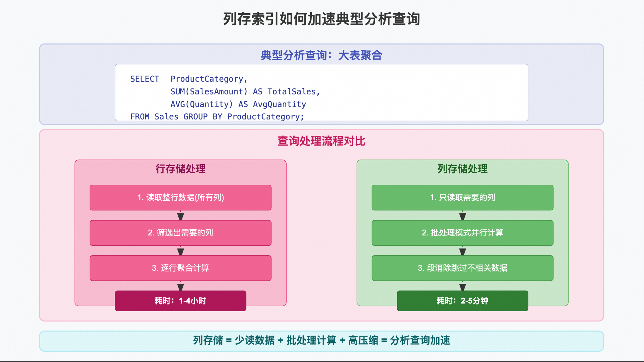Select the box 3. 段消除跳过不相关数据
The height and width of the screenshot is (362, 644).
pyautogui.click(x=463, y=268)
